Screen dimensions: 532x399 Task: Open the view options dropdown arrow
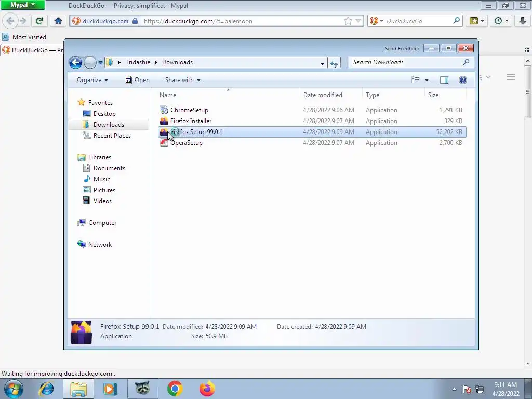[x=427, y=80]
